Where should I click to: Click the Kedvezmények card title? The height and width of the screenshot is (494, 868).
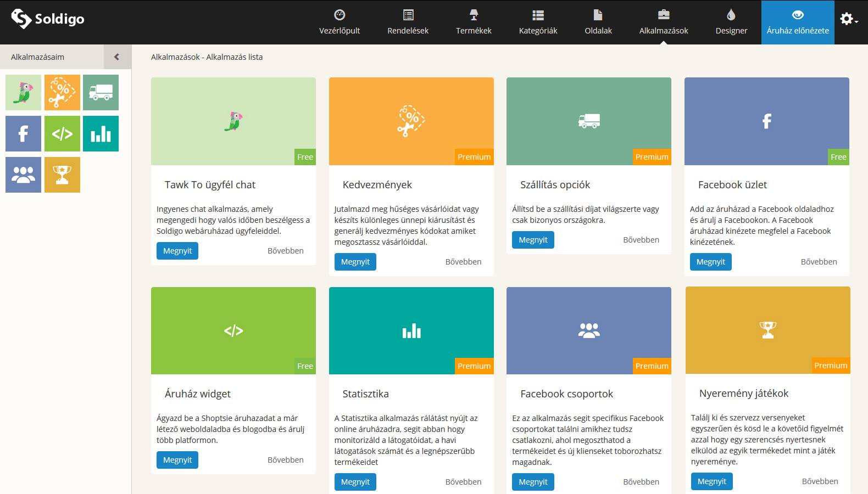tap(377, 185)
